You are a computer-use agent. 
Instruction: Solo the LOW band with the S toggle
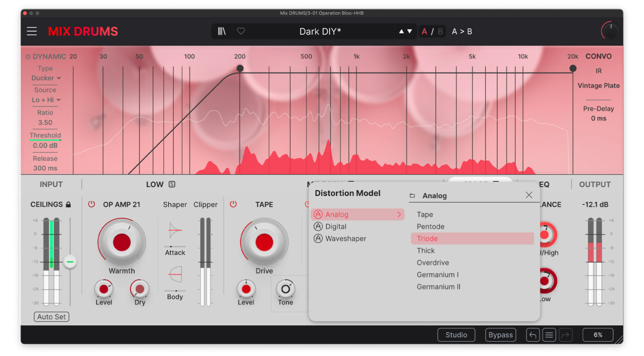point(172,184)
